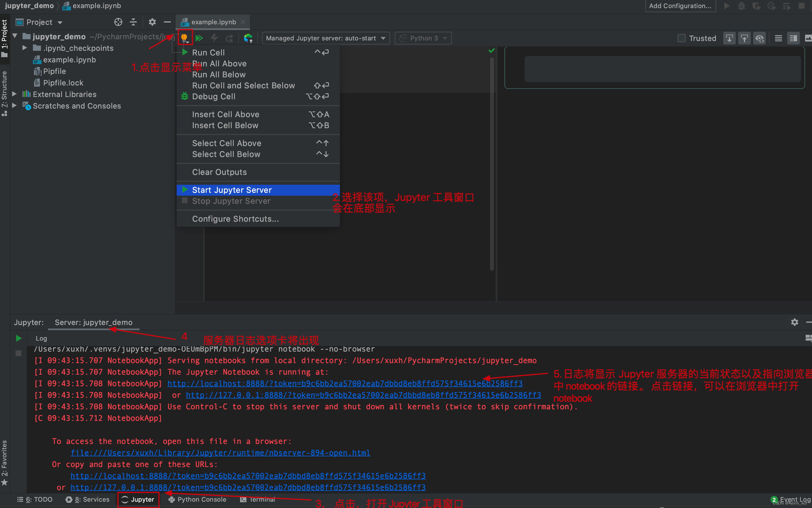
Task: Open the Python 3 interpreter dropdown
Action: point(423,38)
